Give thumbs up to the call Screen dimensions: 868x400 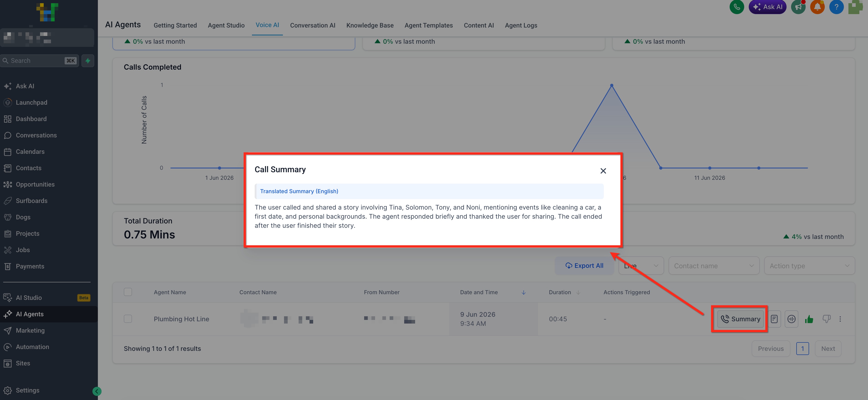coord(809,319)
